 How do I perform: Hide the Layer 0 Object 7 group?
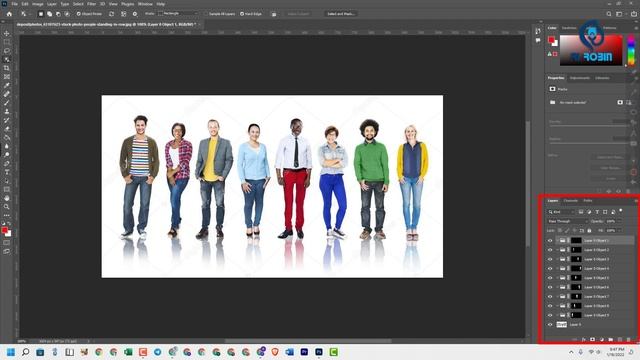(550, 297)
